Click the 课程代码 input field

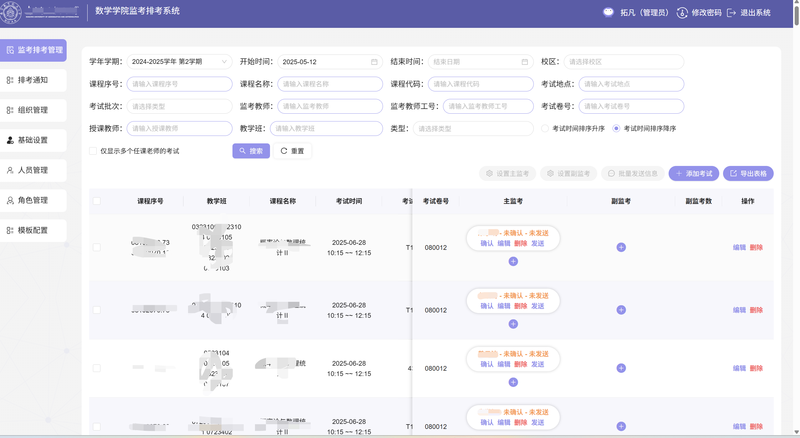pos(481,84)
